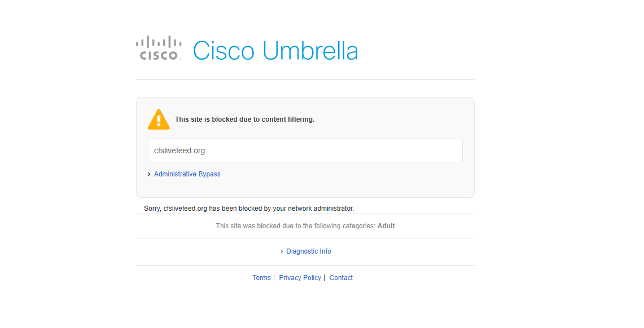
Task: Click the Cisco Umbrella title text
Action: coord(275,51)
